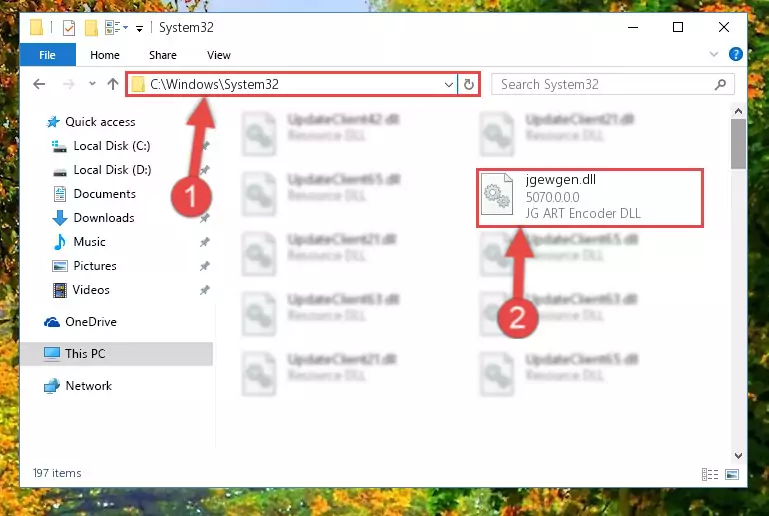Click the Back navigation arrow
The width and height of the screenshot is (769, 516).
click(x=39, y=84)
